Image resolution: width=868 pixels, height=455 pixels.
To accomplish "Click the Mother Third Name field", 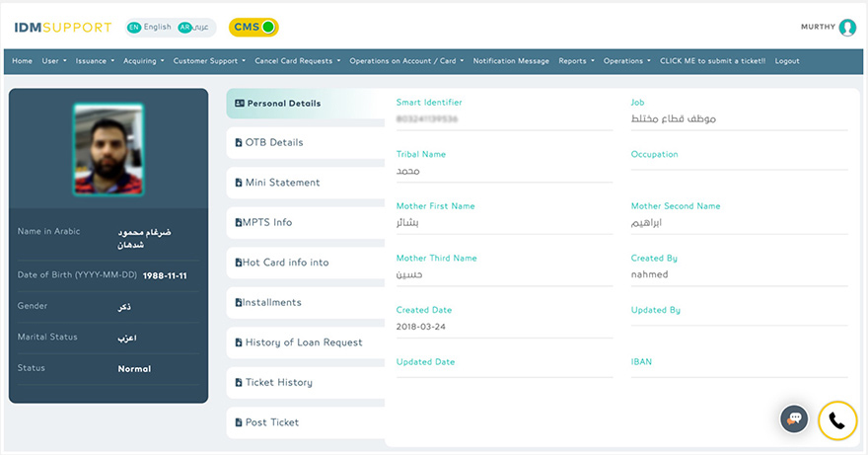I will (x=504, y=274).
